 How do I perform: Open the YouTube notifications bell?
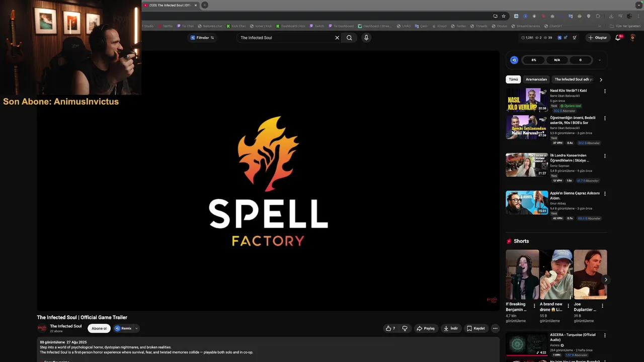point(618,38)
